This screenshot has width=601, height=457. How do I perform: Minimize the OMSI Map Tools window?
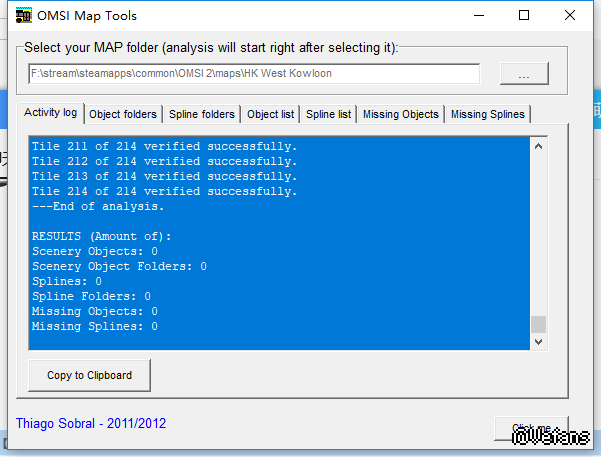click(479, 15)
